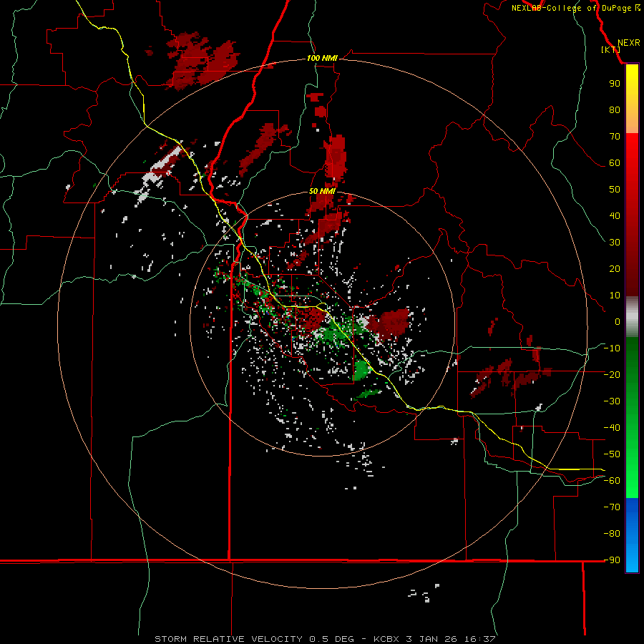Click the positive 60 knot scale label
Viewport: 644px width, 644px height.
coord(615,162)
